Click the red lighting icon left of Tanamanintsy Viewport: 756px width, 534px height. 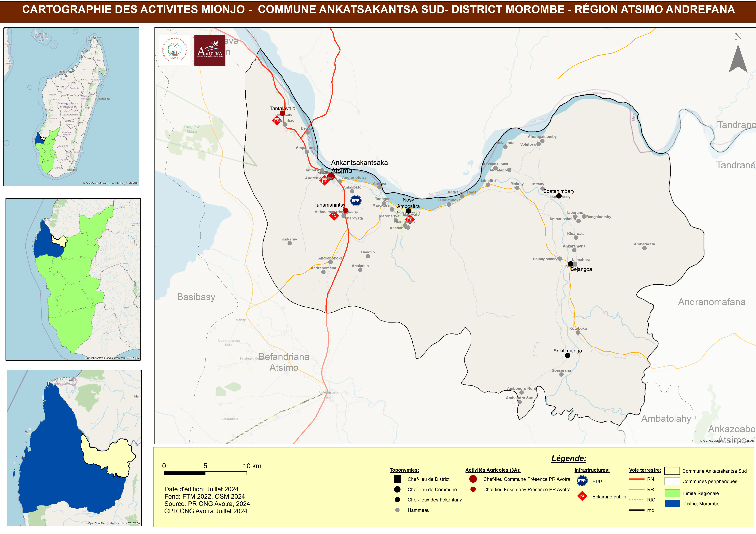tap(334, 216)
